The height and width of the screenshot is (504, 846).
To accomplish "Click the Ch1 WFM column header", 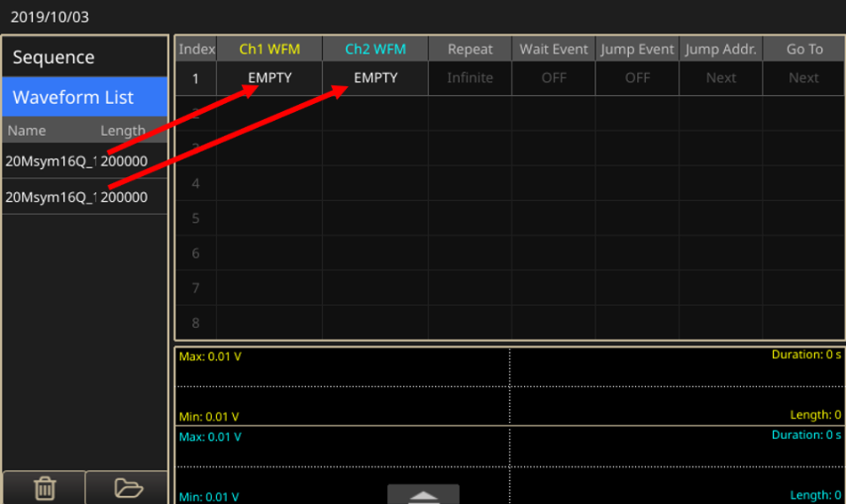I will [270, 50].
